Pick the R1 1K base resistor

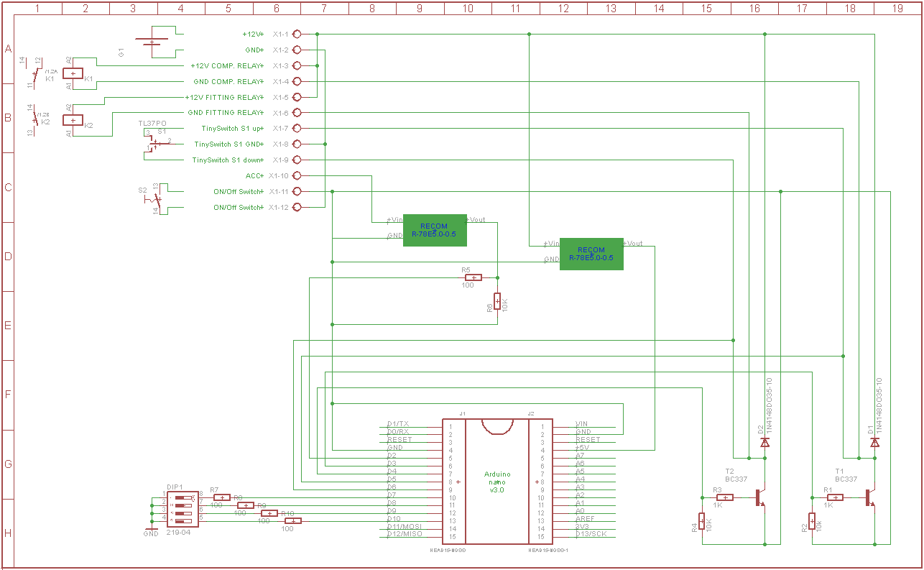pos(835,497)
